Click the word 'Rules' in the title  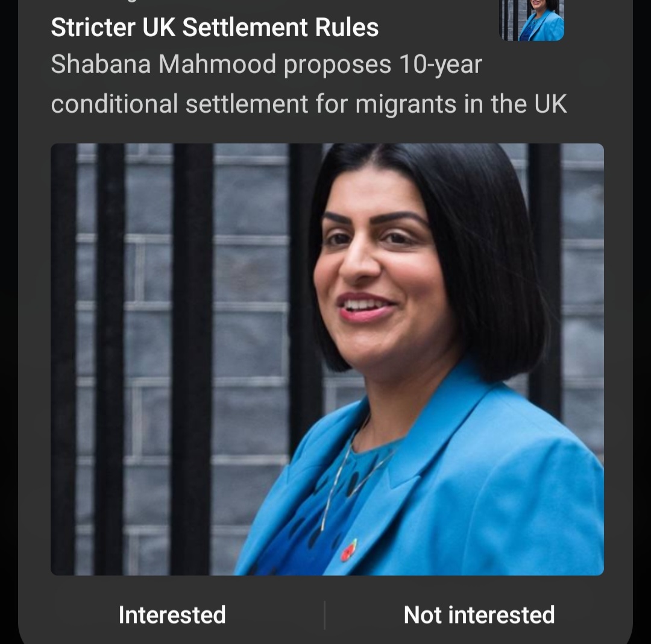347,27
